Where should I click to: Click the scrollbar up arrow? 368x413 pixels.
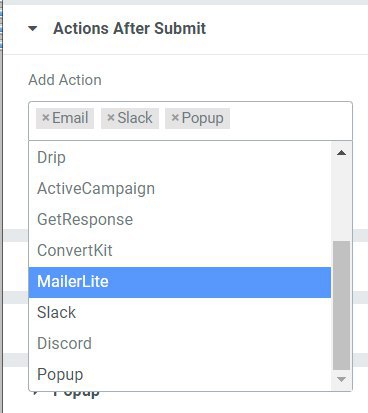pos(341,153)
